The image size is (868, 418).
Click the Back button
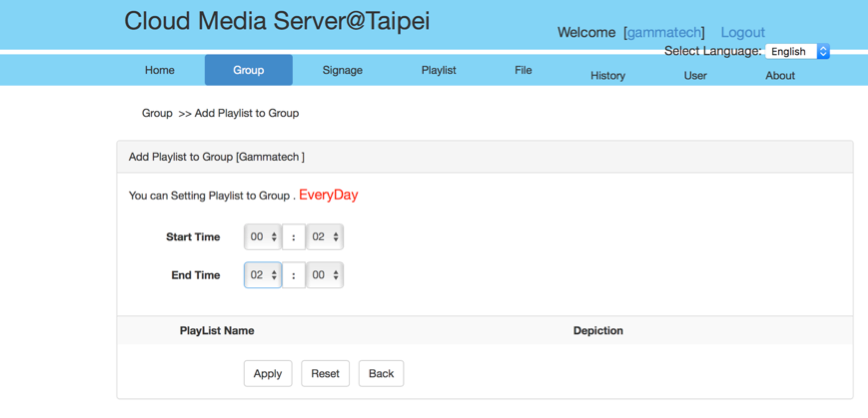click(x=381, y=373)
